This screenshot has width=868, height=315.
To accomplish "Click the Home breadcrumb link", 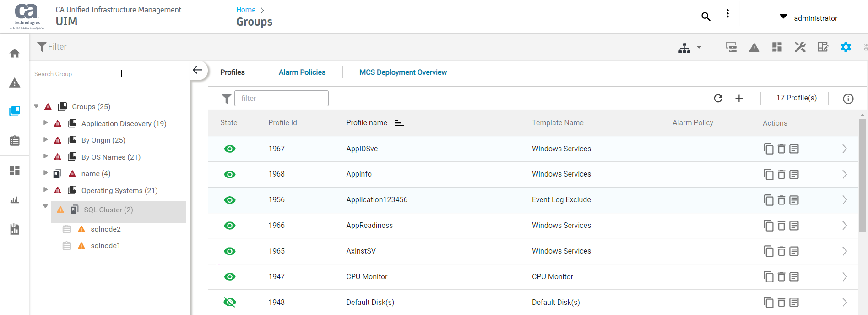I will 246,10.
